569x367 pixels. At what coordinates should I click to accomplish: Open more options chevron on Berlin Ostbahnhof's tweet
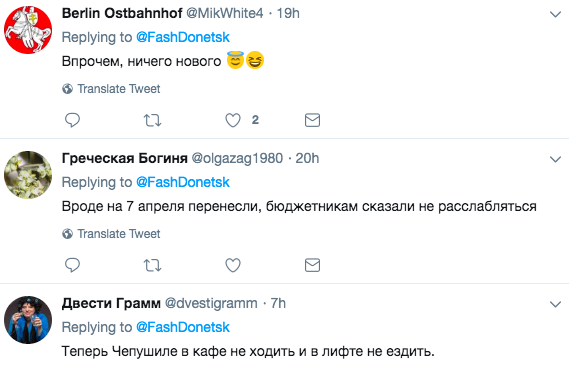555,15
